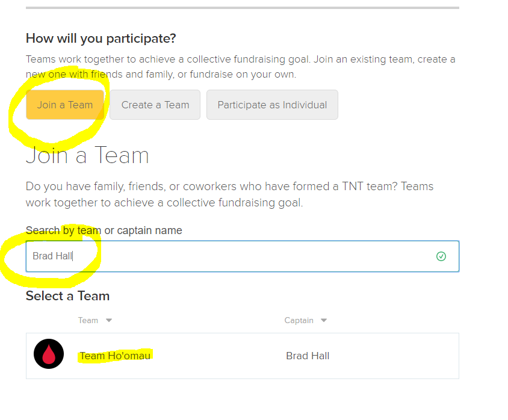Choose the Create a Team button

[155, 105]
